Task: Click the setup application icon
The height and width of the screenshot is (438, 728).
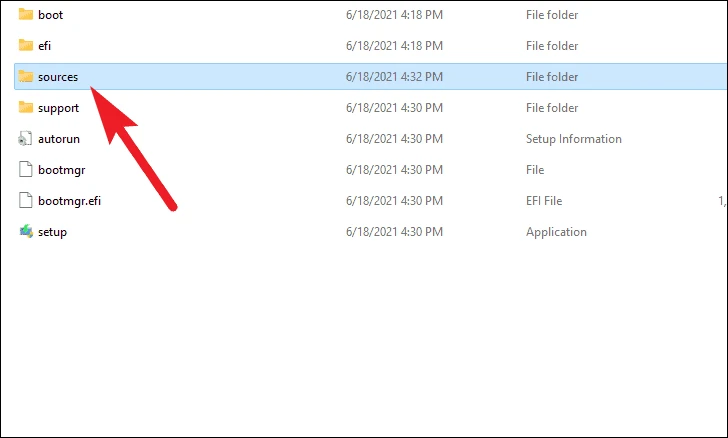Action: (26, 232)
